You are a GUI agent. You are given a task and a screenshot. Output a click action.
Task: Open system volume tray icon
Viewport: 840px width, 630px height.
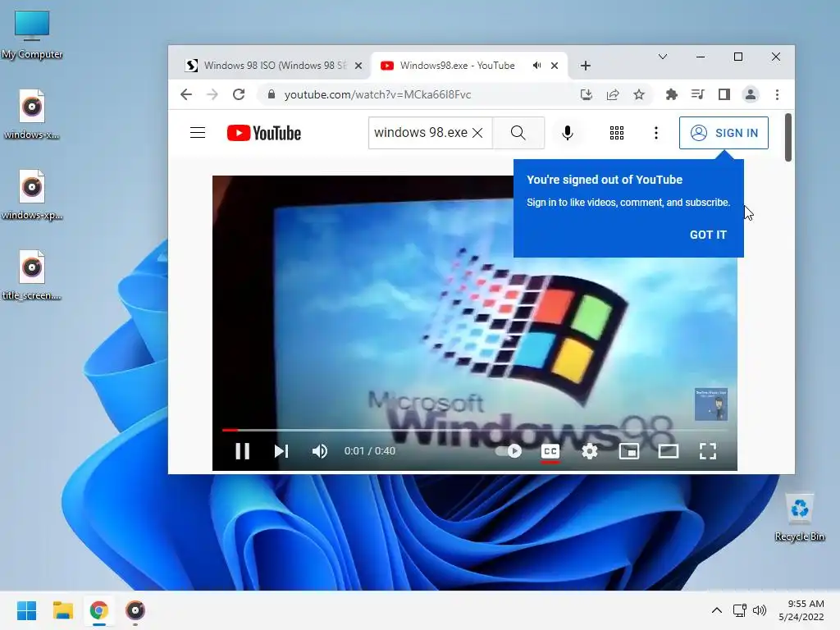pyautogui.click(x=760, y=610)
